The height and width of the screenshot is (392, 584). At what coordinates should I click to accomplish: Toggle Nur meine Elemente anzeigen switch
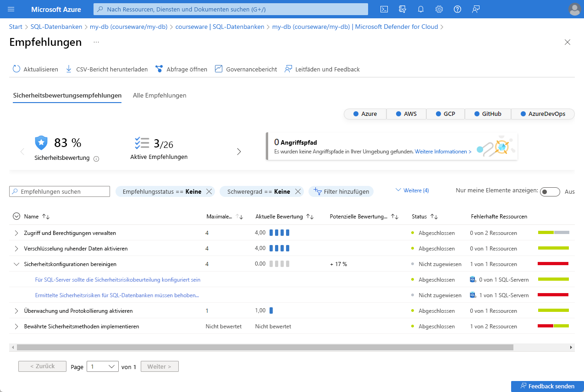pos(550,192)
